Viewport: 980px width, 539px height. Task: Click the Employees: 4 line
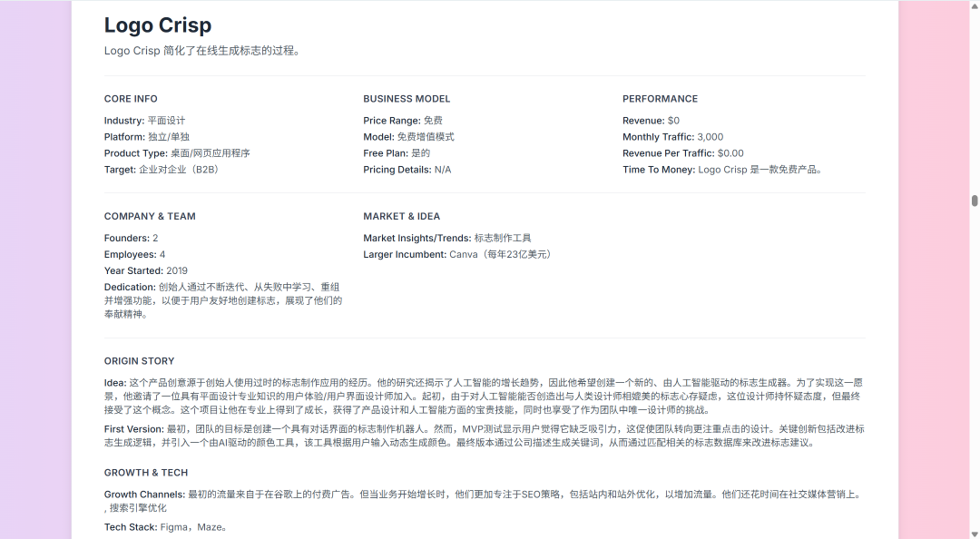[x=134, y=254]
